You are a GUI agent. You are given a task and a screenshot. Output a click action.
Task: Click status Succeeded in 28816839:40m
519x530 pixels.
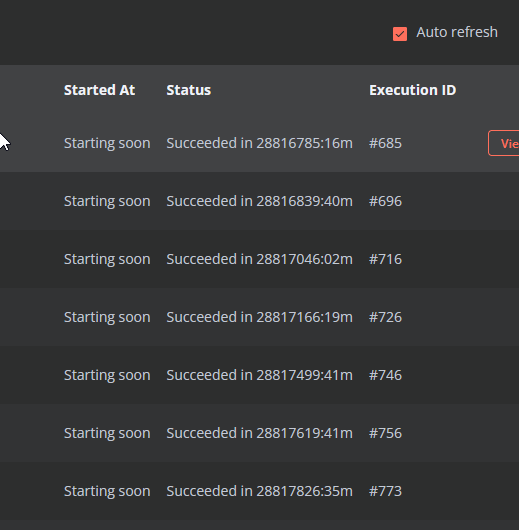tap(259, 201)
